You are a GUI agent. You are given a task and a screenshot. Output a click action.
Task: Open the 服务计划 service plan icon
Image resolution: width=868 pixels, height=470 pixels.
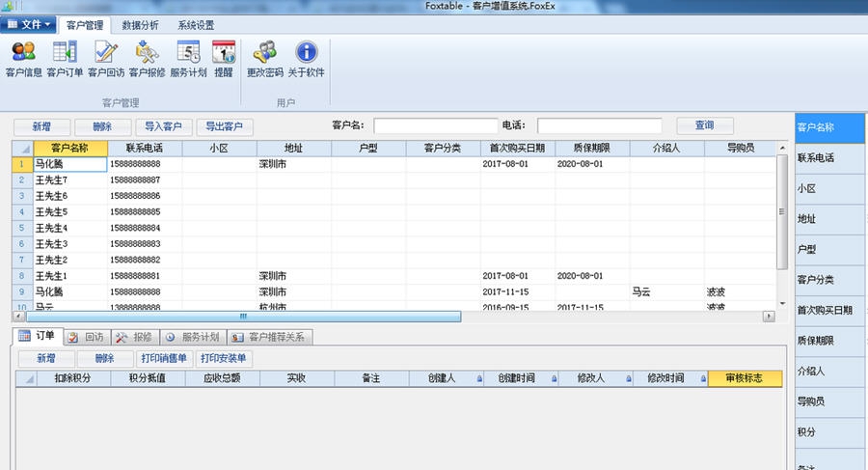point(188,58)
